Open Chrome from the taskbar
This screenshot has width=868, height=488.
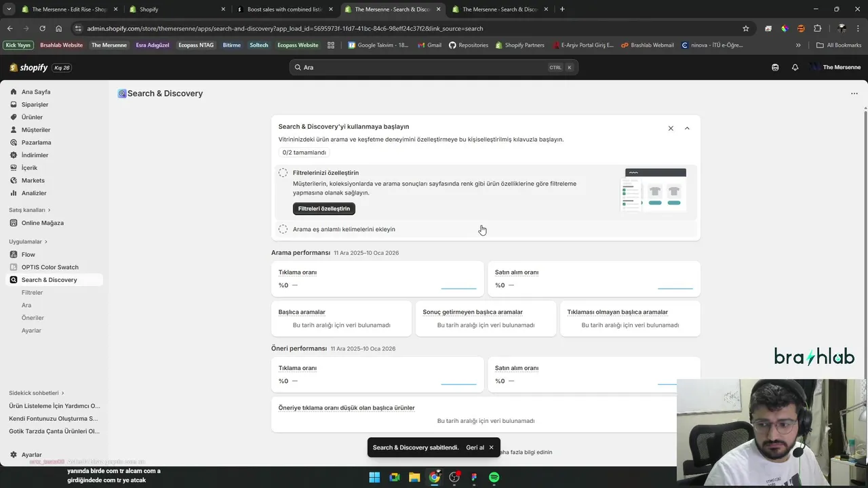[x=435, y=477]
